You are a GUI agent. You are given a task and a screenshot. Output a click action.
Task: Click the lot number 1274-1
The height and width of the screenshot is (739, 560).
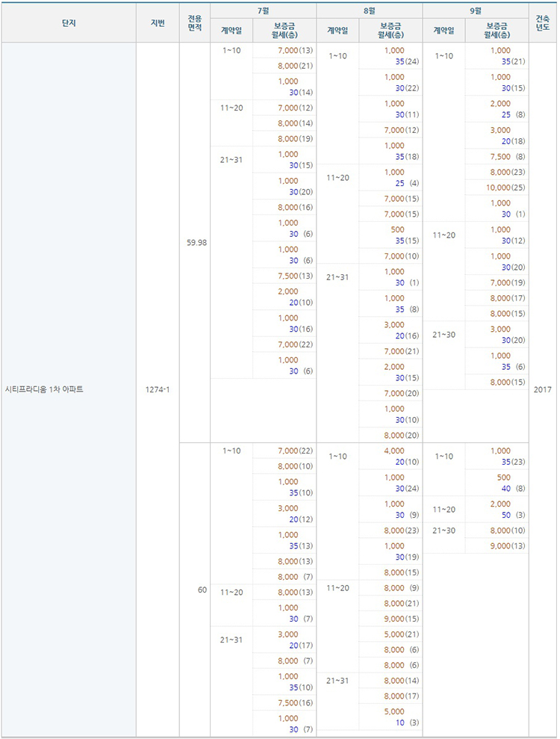[x=158, y=389]
